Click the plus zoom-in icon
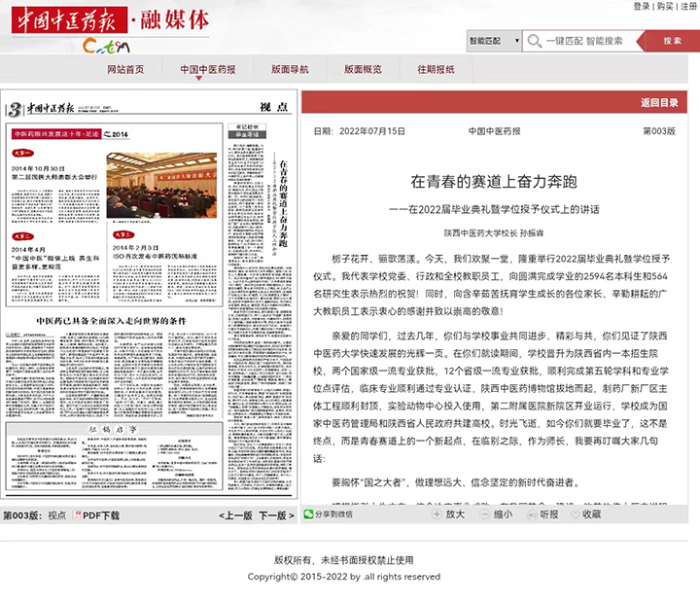The image size is (700, 603). coord(437,514)
